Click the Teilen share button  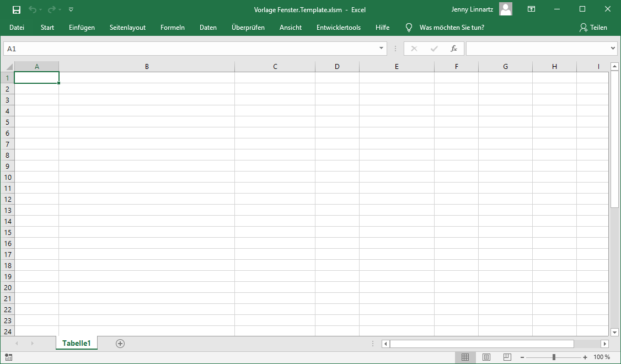click(x=593, y=28)
